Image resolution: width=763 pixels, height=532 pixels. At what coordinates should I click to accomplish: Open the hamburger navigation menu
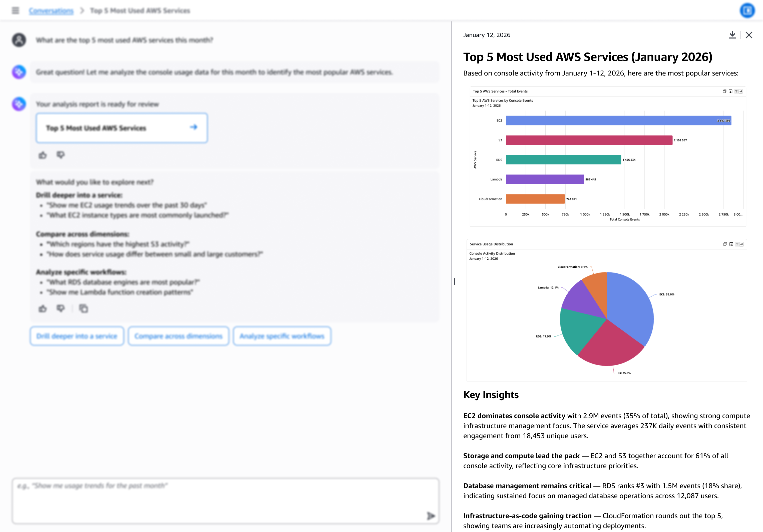point(15,11)
